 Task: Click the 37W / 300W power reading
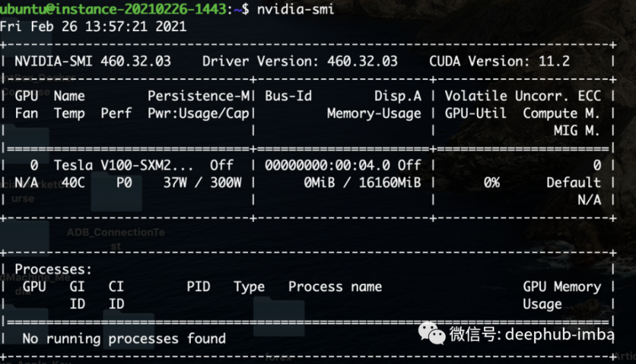click(202, 182)
